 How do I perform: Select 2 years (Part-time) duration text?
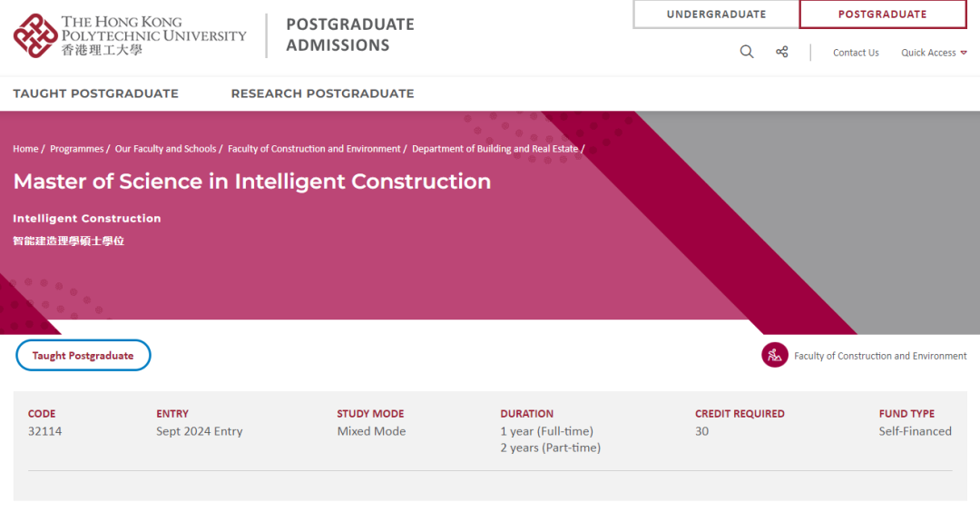(551, 448)
